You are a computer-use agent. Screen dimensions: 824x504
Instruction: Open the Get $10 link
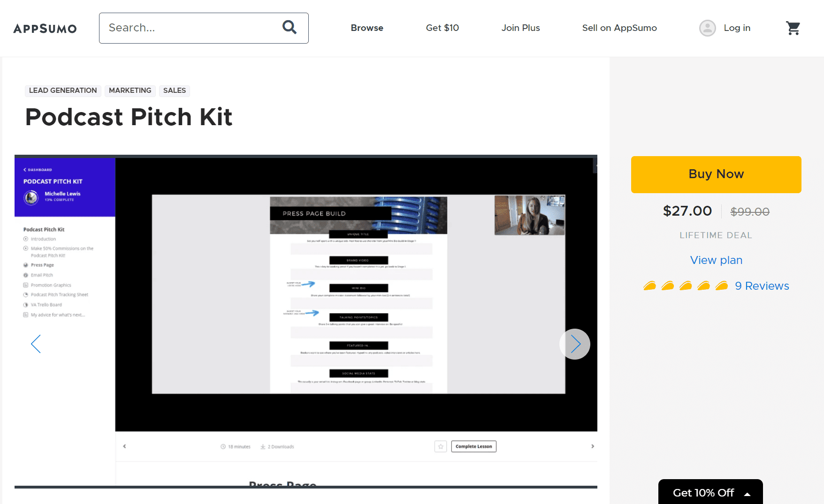click(442, 28)
